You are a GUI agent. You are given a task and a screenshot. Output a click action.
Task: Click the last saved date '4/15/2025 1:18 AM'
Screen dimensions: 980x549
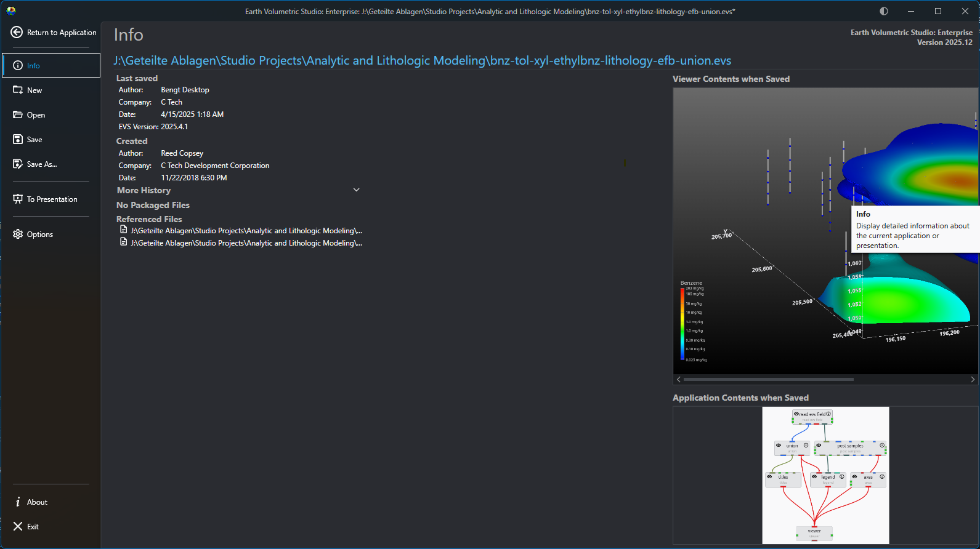pyautogui.click(x=192, y=114)
